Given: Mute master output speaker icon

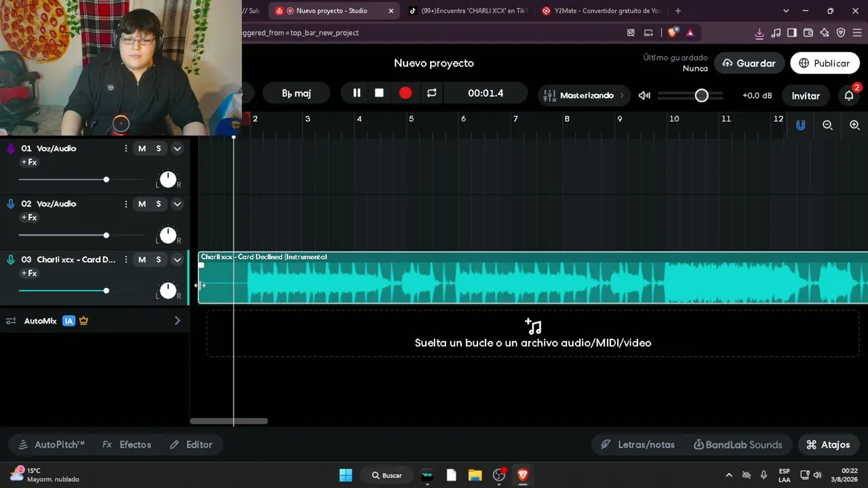Looking at the screenshot, I should click(644, 96).
